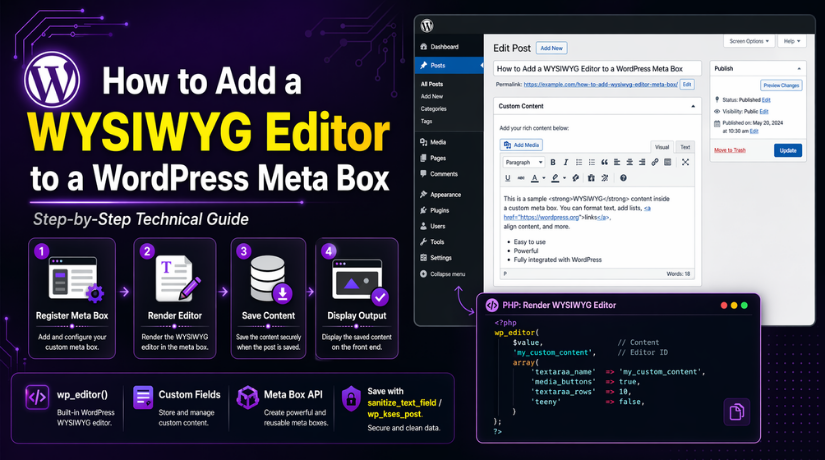Toggle the toolbar kitchen sink icon
This screenshot has height=460, width=825.
(667, 162)
